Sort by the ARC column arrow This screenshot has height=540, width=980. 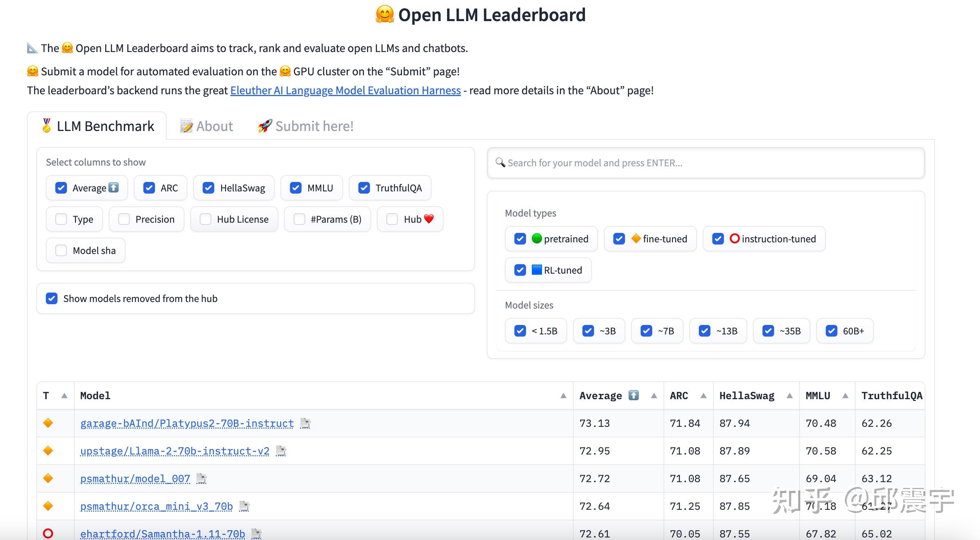coord(704,396)
